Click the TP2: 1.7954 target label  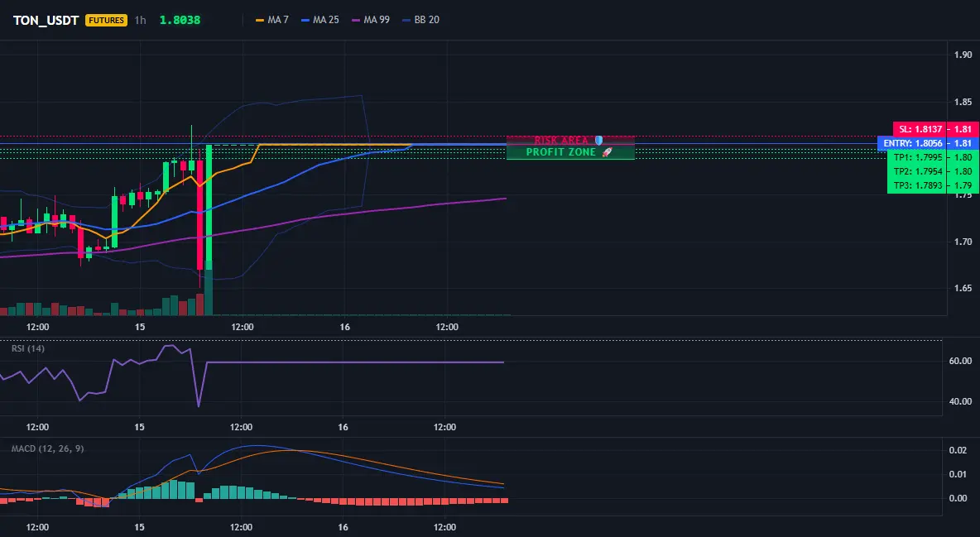click(x=917, y=171)
